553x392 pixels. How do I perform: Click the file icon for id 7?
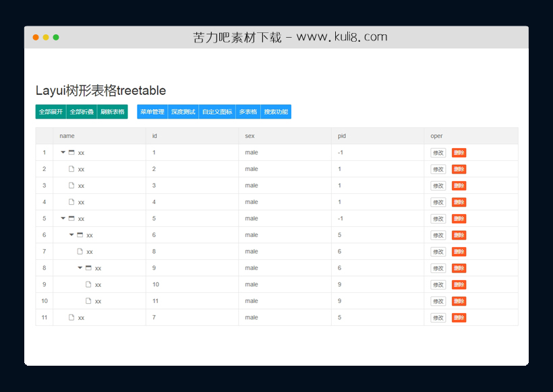click(71, 317)
